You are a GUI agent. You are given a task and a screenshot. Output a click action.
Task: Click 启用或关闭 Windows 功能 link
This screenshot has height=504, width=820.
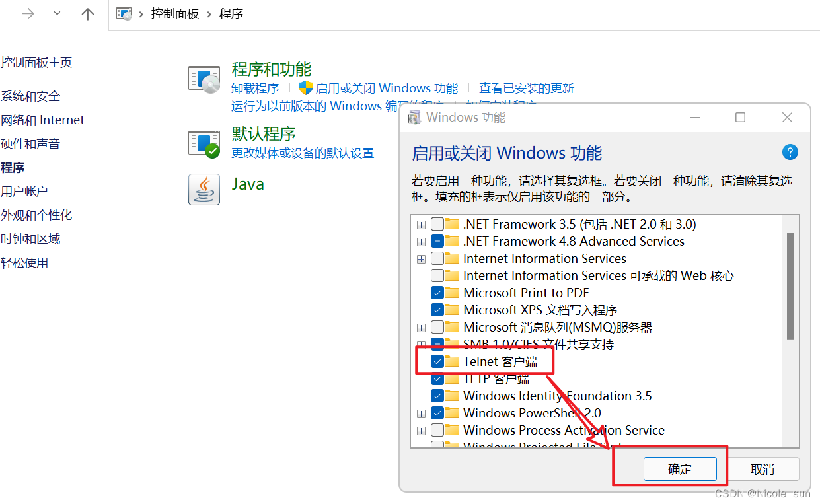click(387, 88)
